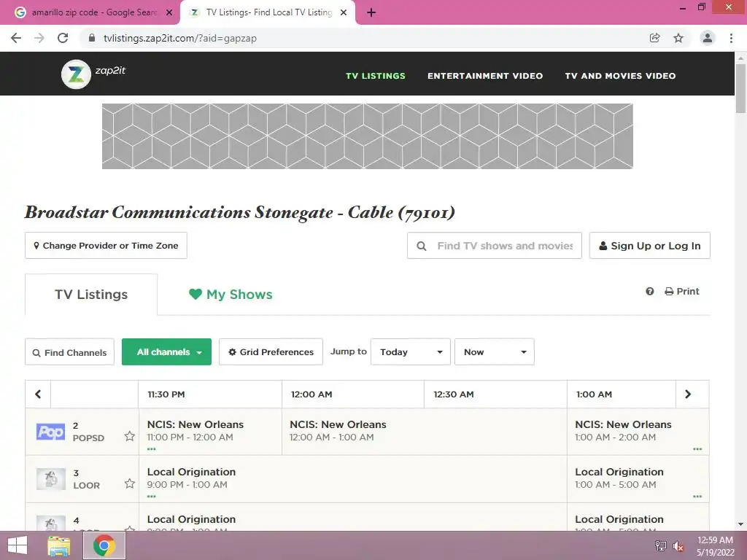747x560 pixels.
Task: Click the LOOR channel 3 logo
Action: tap(50, 479)
